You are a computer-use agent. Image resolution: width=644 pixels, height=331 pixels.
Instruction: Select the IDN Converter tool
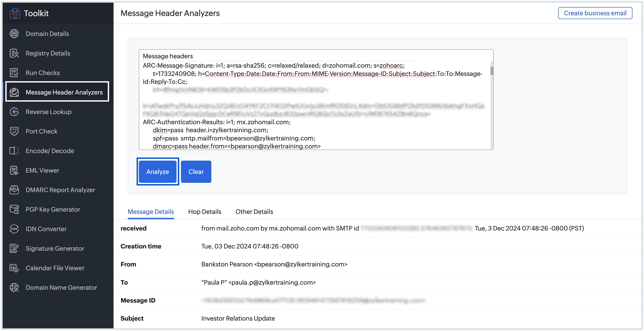[x=46, y=229]
